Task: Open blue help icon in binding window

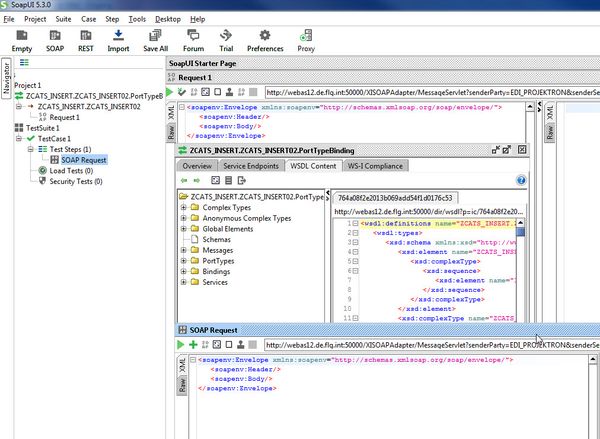Action: click(521, 180)
